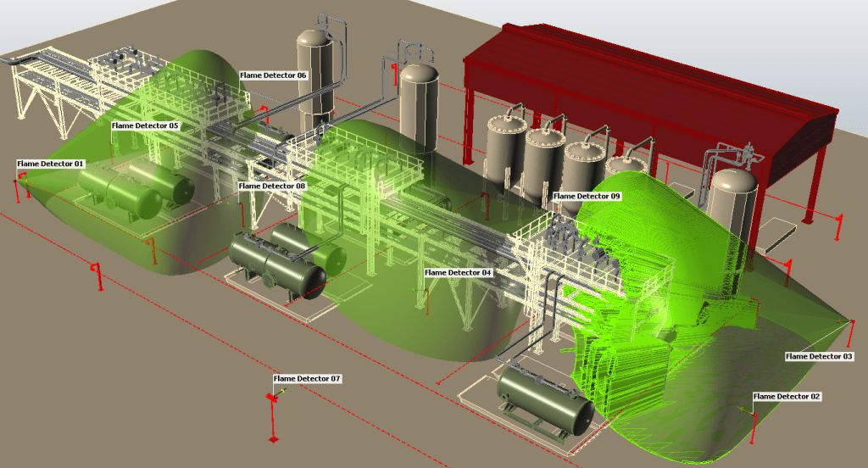Select the Flame Detector 06 label
The image size is (868, 468).
(x=273, y=75)
